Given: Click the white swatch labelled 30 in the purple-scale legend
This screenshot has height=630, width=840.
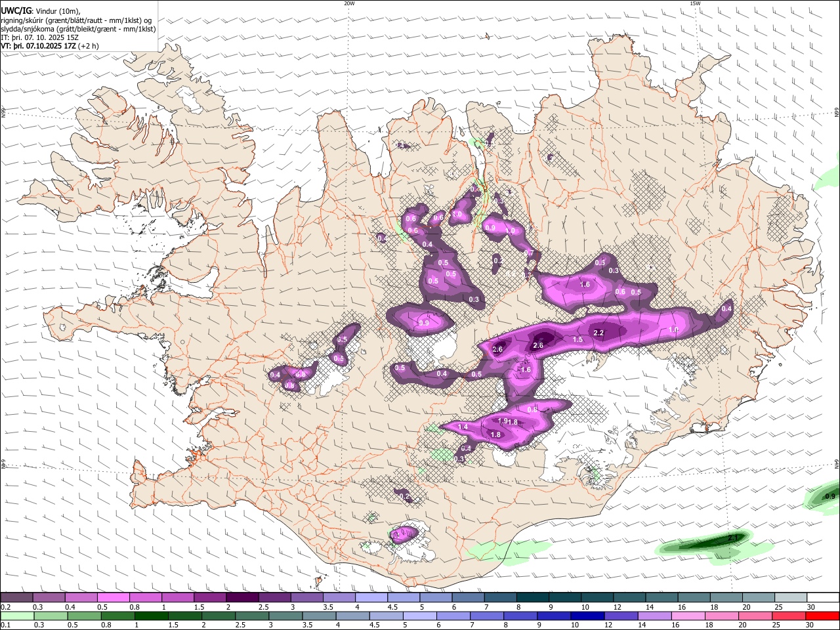Looking at the screenshot, I should coord(824,598).
